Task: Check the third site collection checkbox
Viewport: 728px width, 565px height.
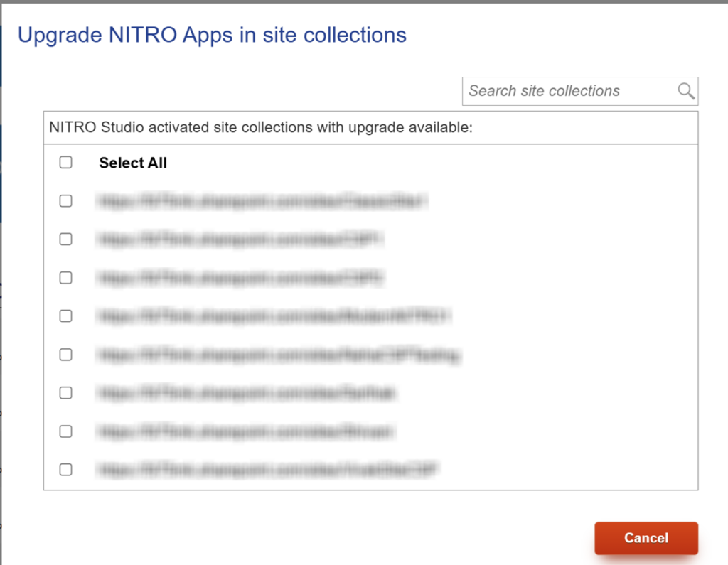Action: click(x=66, y=278)
